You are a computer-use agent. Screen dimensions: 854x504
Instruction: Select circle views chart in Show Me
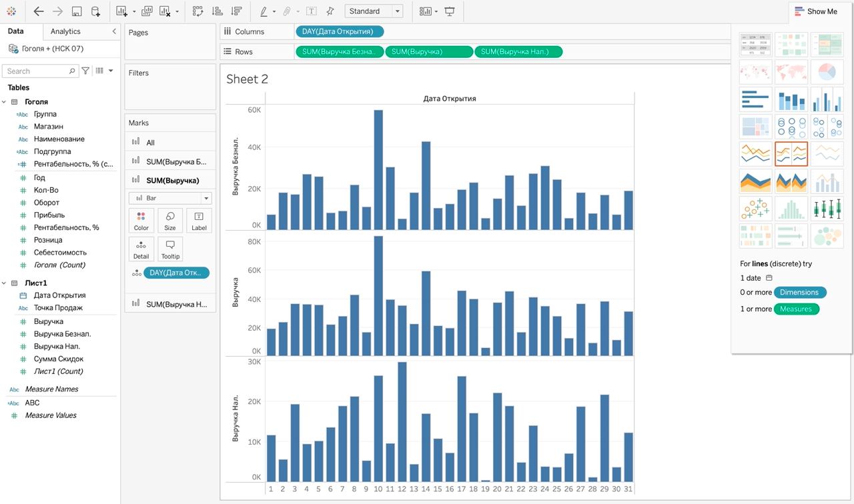(791, 127)
